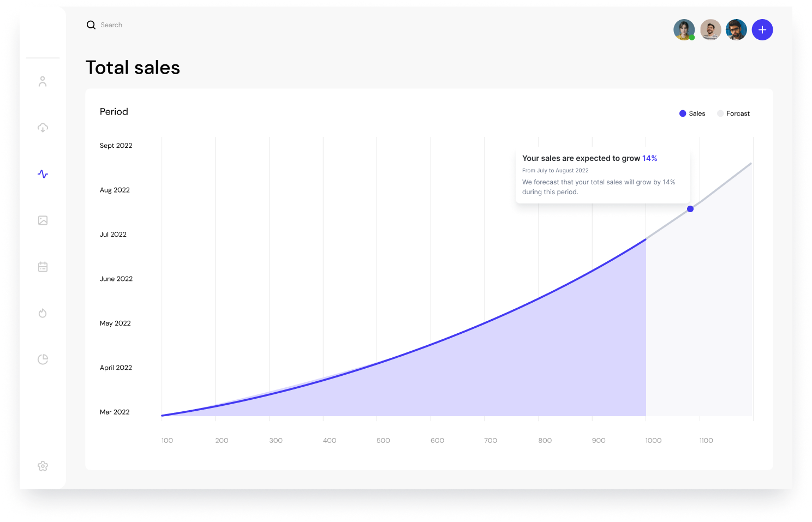
Task: Click the 'April 2022' axis label
Action: coord(116,368)
